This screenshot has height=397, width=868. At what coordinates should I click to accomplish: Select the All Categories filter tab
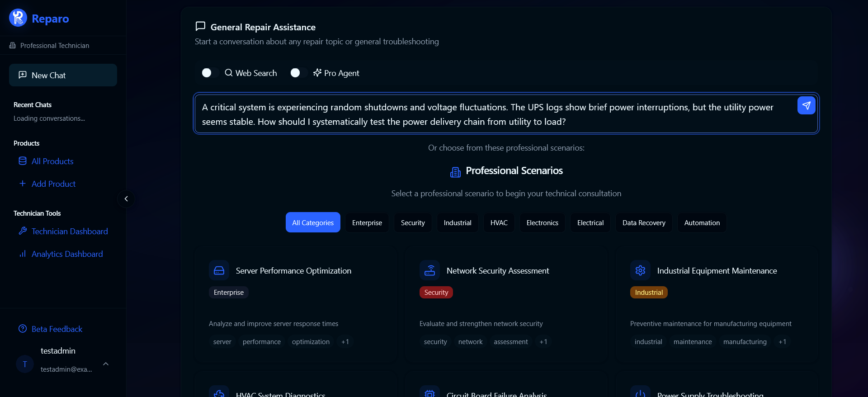click(313, 222)
